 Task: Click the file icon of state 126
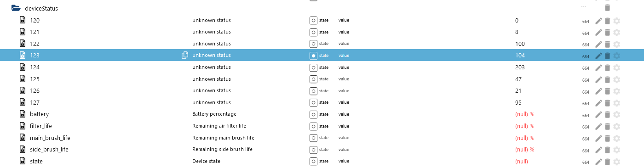[x=22, y=90]
